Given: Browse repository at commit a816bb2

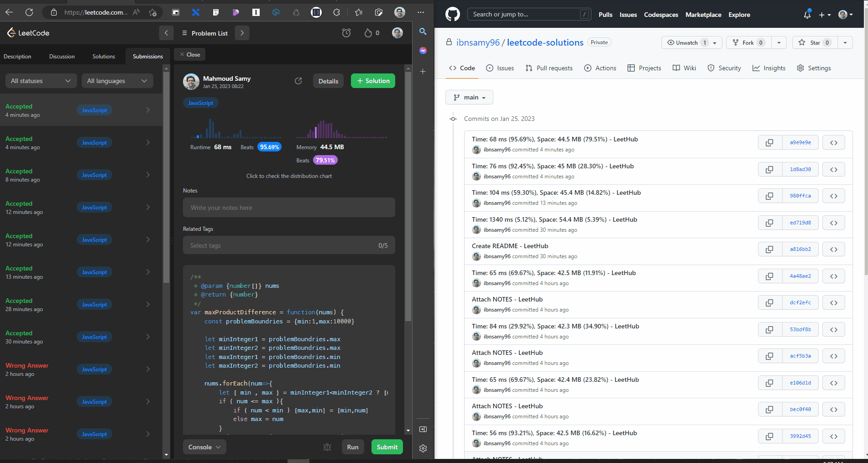Looking at the screenshot, I should click(x=834, y=249).
